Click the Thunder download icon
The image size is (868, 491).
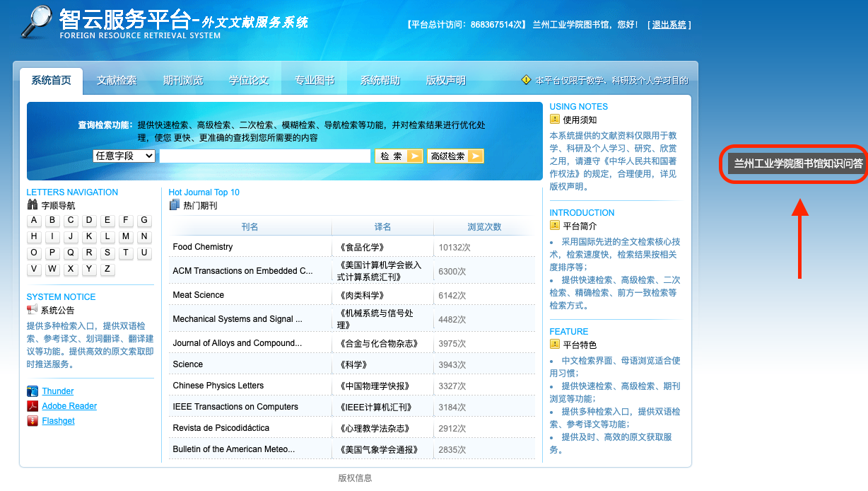click(33, 391)
